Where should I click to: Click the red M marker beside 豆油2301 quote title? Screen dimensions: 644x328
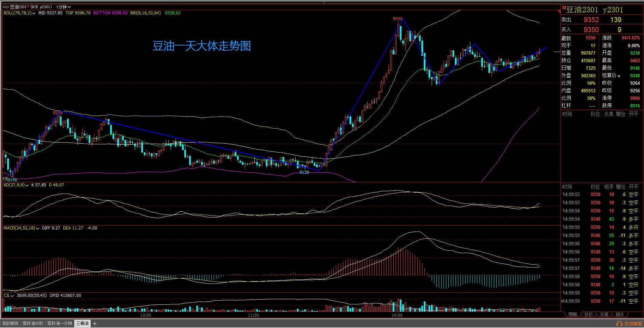click(564, 8)
